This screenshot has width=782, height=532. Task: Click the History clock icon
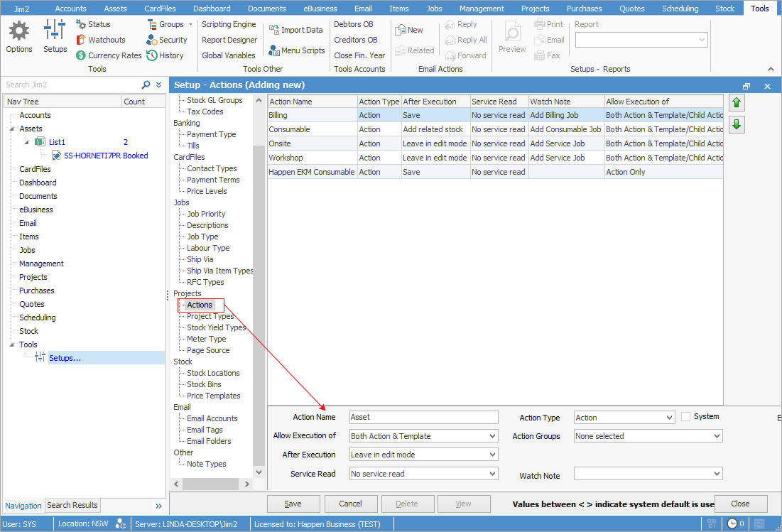point(152,55)
